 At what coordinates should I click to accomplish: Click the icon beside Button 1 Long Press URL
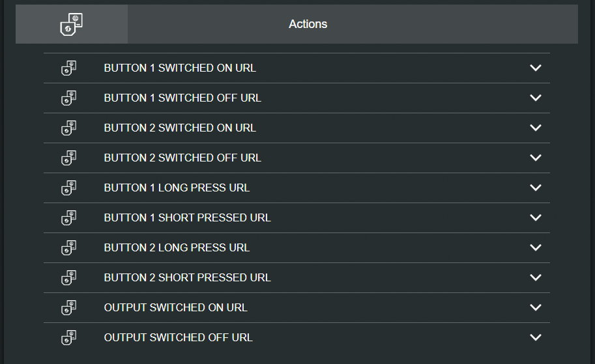point(68,188)
